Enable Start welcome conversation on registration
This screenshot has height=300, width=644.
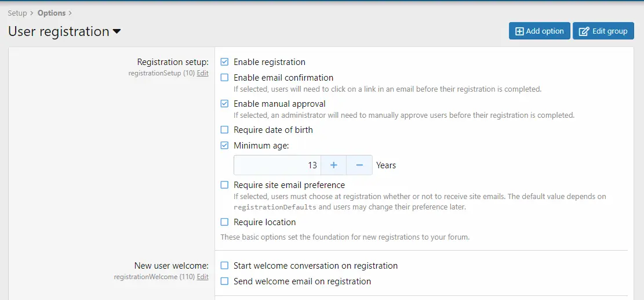(224, 266)
